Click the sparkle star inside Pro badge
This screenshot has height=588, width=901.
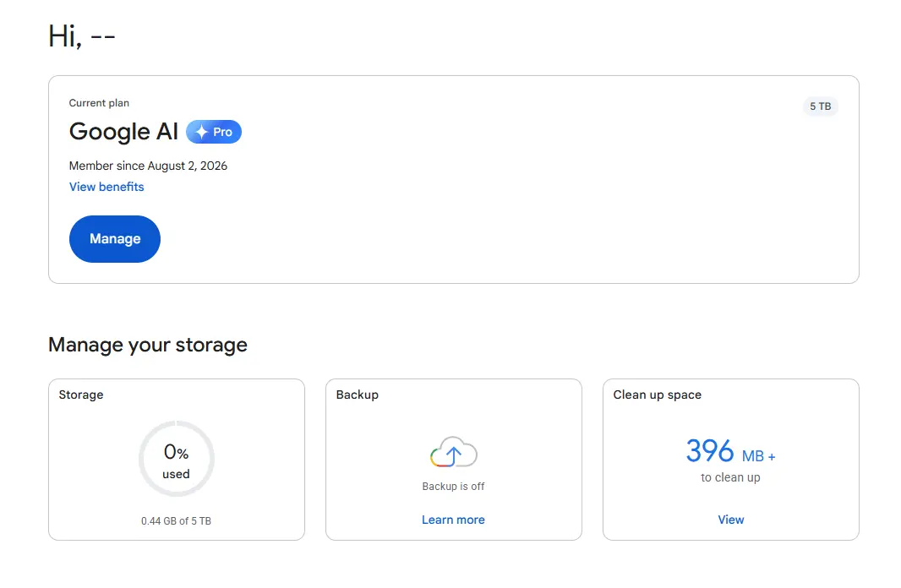click(x=201, y=132)
